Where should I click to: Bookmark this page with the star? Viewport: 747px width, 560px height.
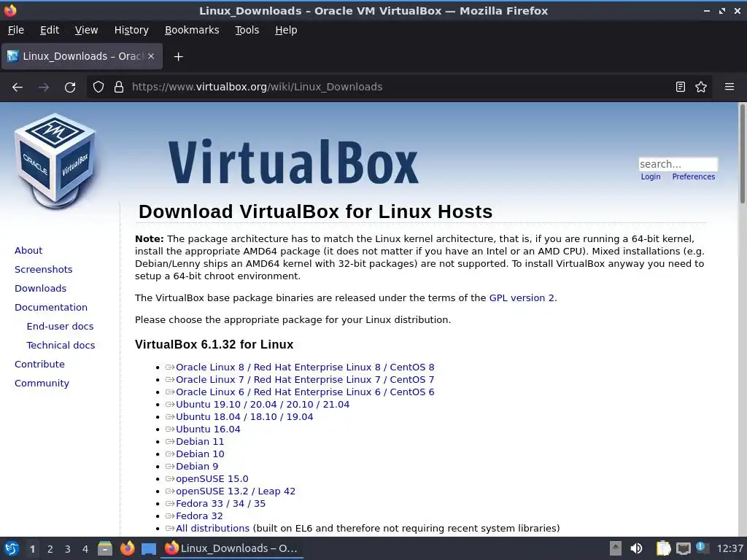(x=701, y=87)
